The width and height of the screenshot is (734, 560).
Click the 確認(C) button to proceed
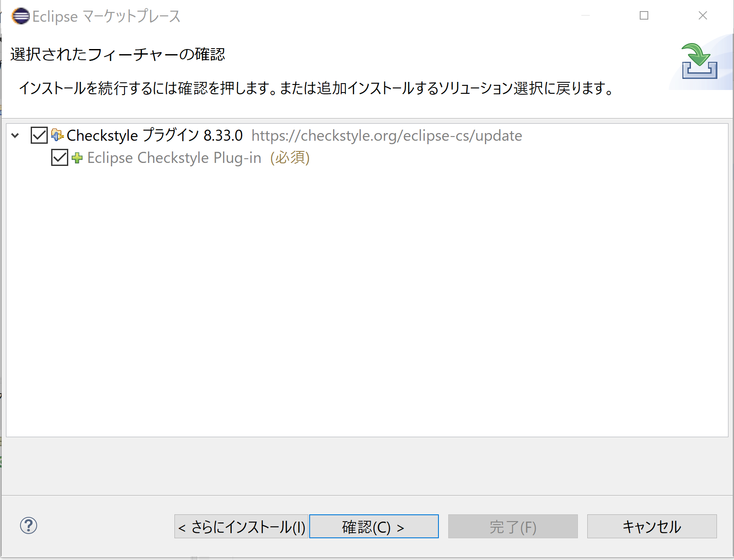coord(374,526)
